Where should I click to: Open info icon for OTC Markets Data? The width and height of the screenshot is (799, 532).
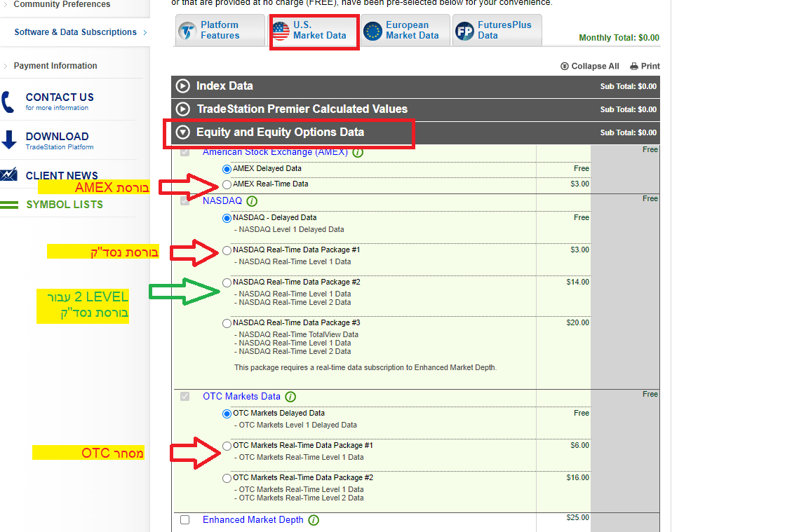coord(290,397)
